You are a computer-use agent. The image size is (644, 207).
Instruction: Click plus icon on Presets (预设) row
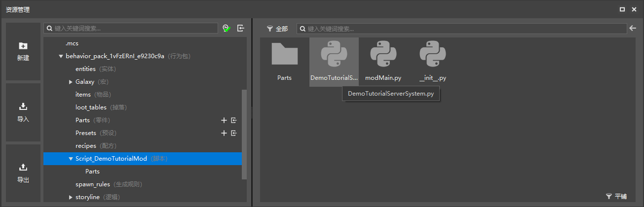224,133
